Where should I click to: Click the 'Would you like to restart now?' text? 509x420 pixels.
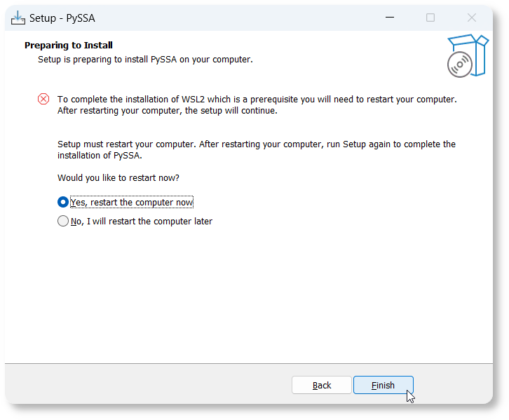(118, 178)
